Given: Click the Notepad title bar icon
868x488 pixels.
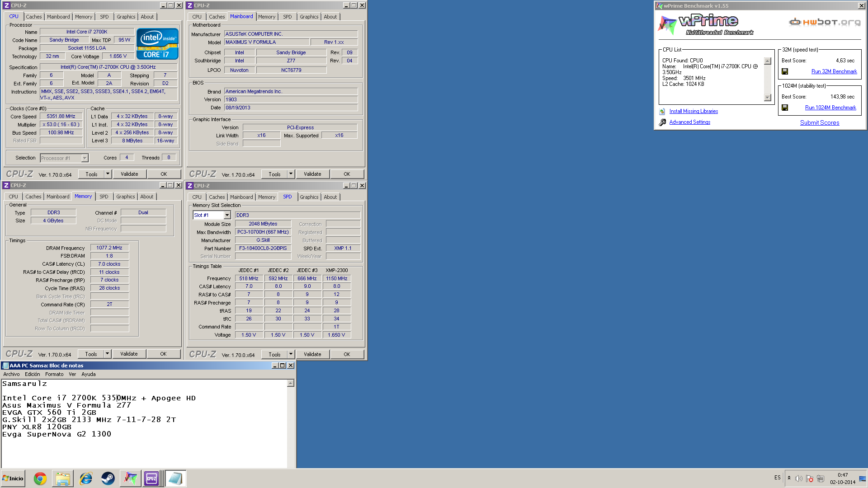Looking at the screenshot, I should pyautogui.click(x=6, y=366).
